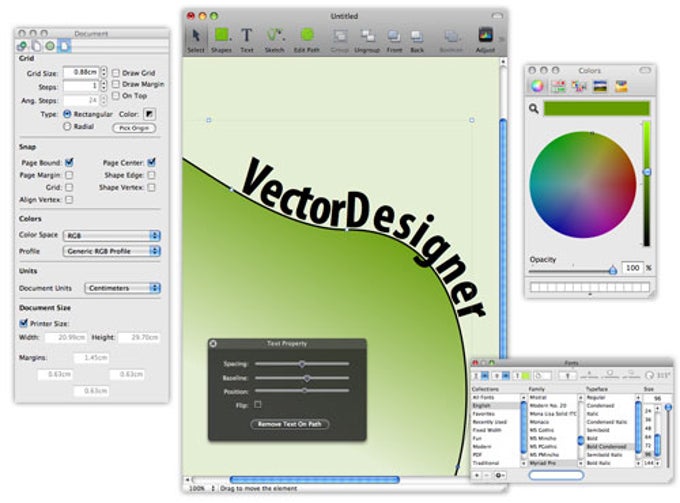Image resolution: width=680 pixels, height=503 pixels.
Task: Open the Document Units dropdown
Action: (x=122, y=288)
